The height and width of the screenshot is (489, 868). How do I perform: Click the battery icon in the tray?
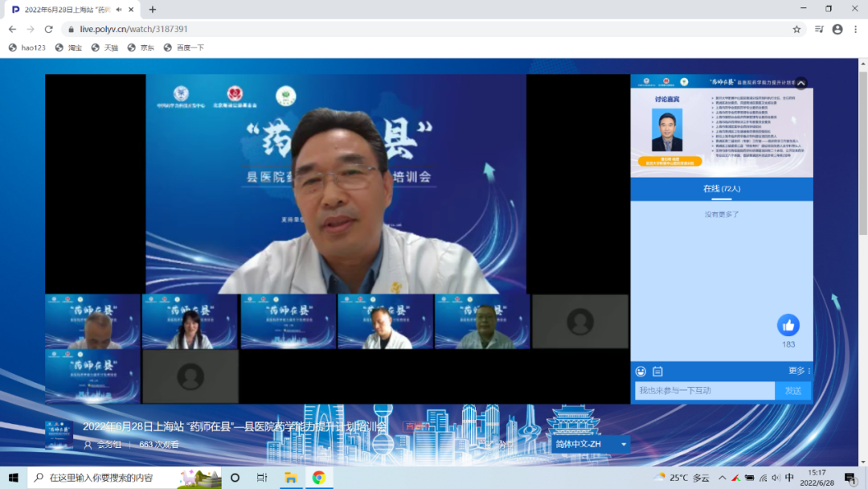click(749, 478)
